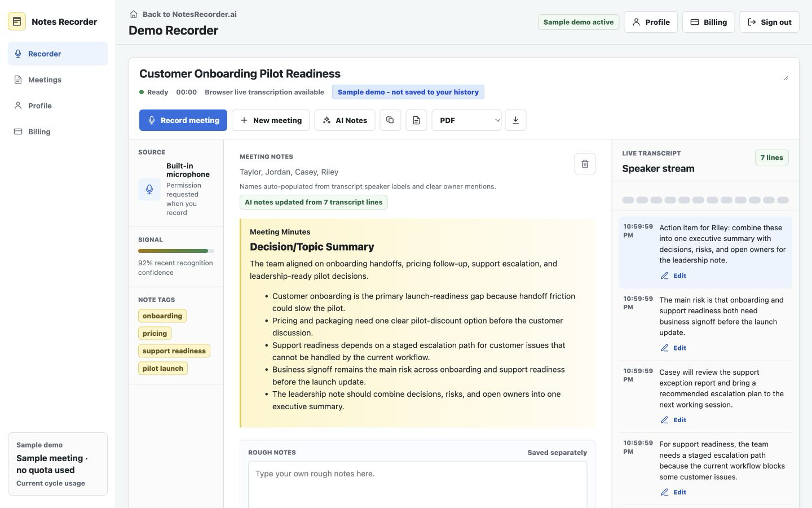Viewport: 812px width, 508px height.
Task: Click the rough notes text area
Action: point(417,484)
